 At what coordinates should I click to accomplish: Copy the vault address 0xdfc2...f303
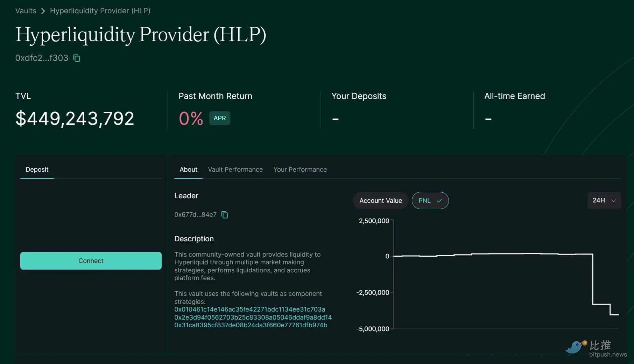pyautogui.click(x=77, y=58)
